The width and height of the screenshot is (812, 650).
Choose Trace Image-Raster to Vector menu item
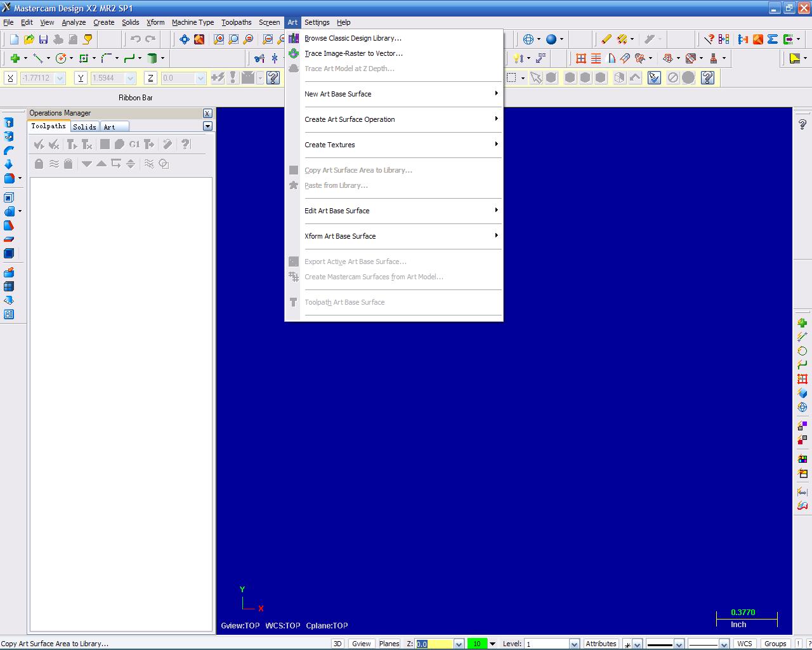[x=394, y=53]
